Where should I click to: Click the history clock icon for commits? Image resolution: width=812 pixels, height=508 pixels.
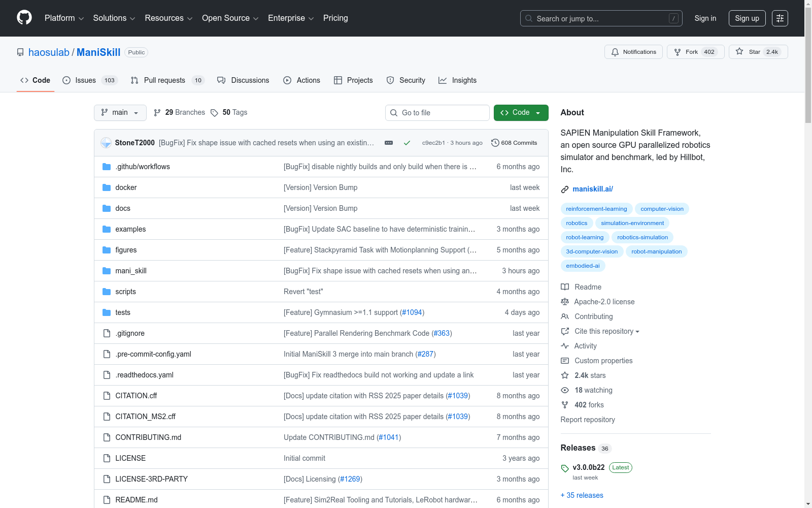(x=495, y=143)
